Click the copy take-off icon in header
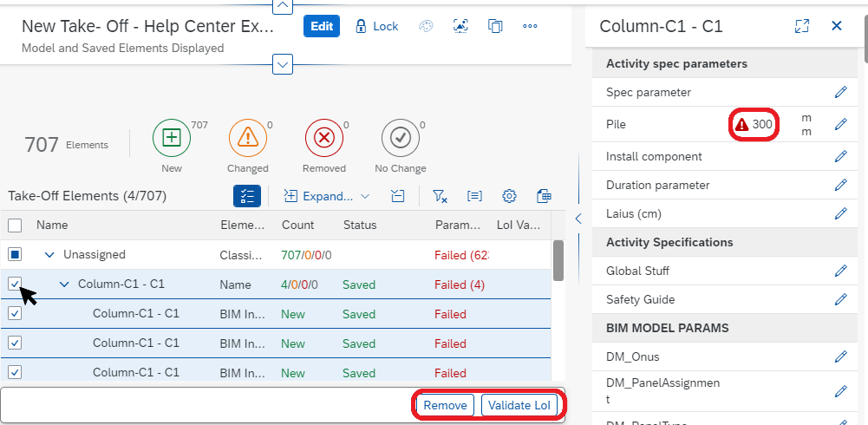868x425 pixels. (495, 26)
